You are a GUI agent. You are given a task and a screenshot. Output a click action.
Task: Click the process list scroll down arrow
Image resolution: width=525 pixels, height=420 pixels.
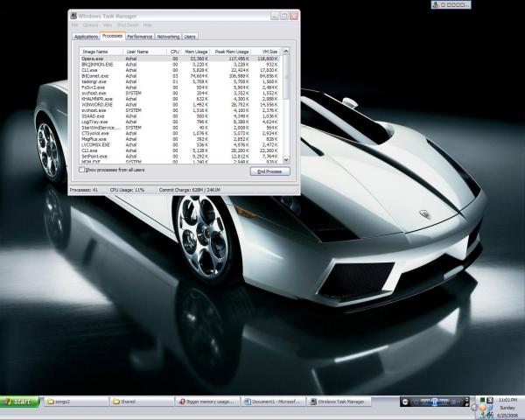[x=286, y=160]
